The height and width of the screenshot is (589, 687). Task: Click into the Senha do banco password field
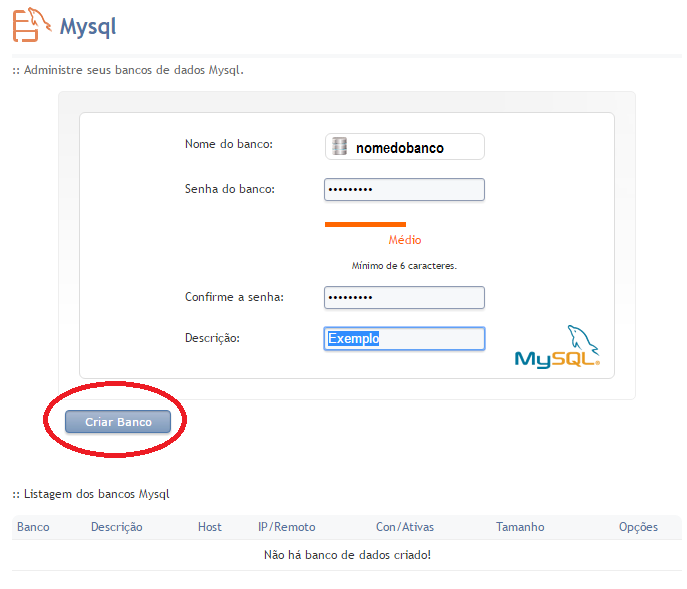point(404,189)
